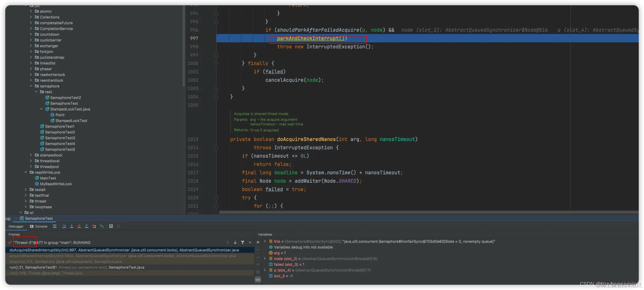Click the Step Over debugger icon
Viewport: 644px width, 290px height.
coord(64,226)
